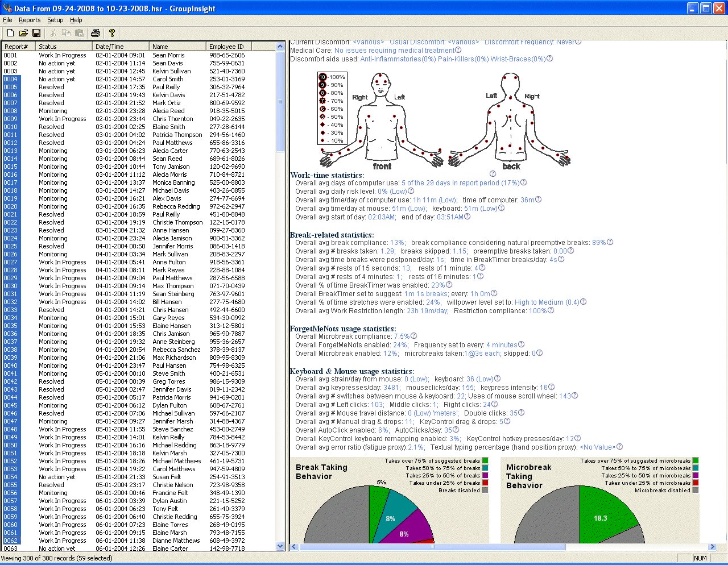Click the horizontal scrollbar's left arrow
728x565 pixels.
(295, 547)
